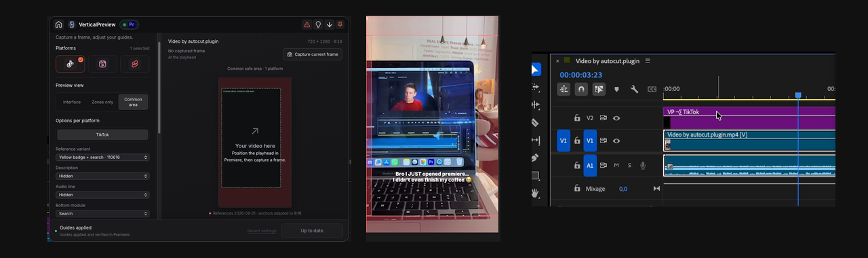This screenshot has width=868, height=258.
Task: Toggle insert sequences as nests button
Action: tap(564, 89)
